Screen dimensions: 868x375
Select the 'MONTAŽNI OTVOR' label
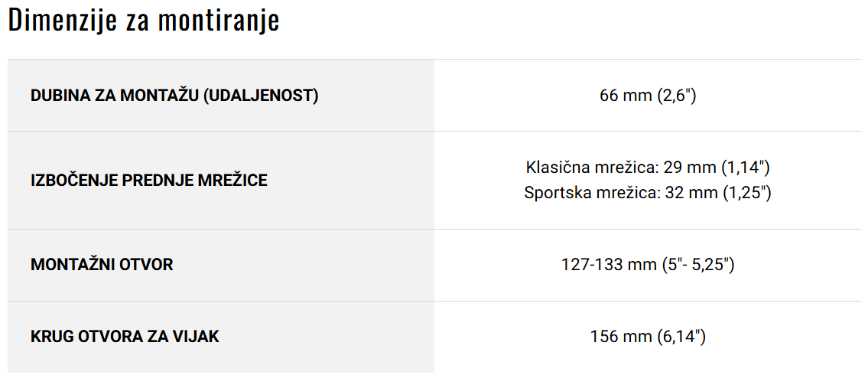click(x=102, y=264)
